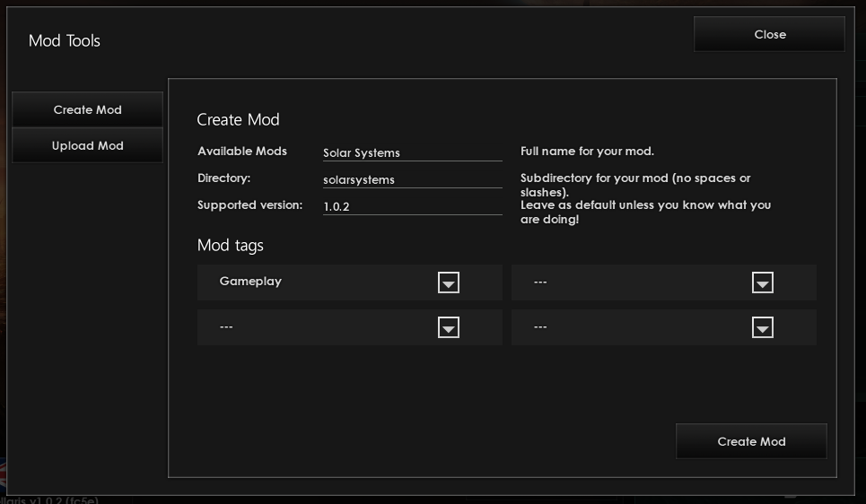Click the arrow icon of the top-right tag dropdown
Screen dimensions: 866x504
[763, 283]
